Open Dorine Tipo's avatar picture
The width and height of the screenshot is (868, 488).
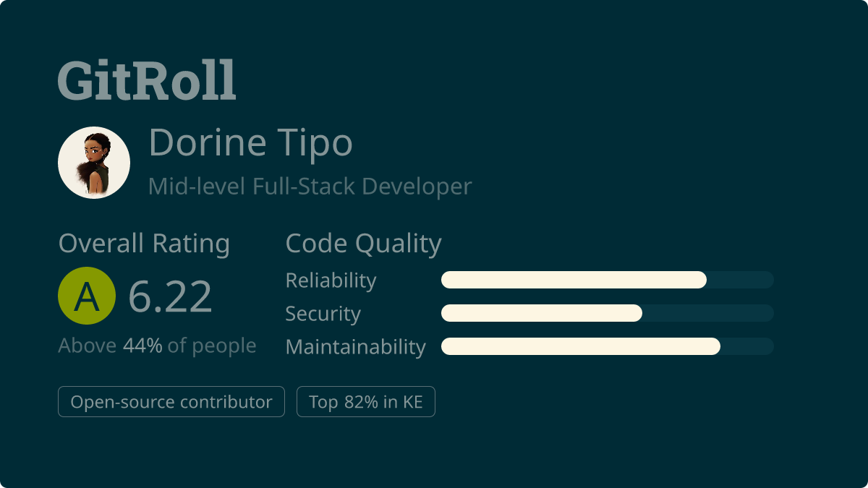point(94,163)
